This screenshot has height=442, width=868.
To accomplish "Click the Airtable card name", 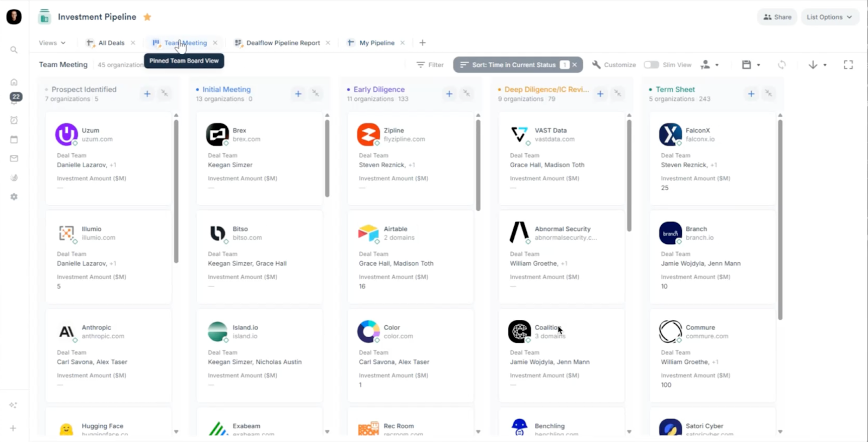I will pyautogui.click(x=395, y=229).
